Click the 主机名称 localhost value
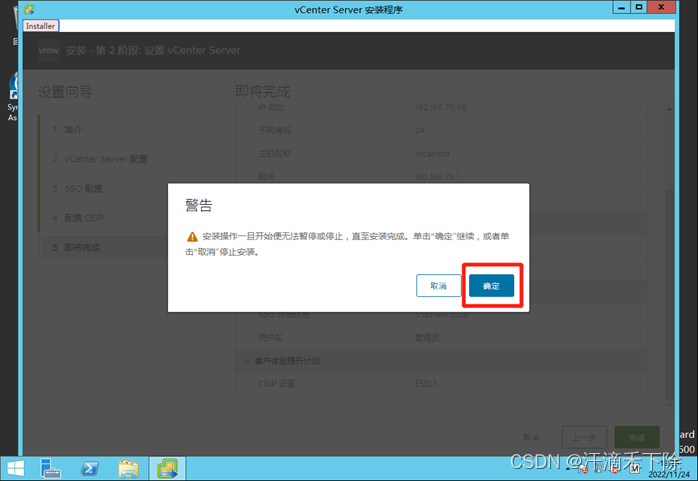698x481 pixels. pos(432,154)
